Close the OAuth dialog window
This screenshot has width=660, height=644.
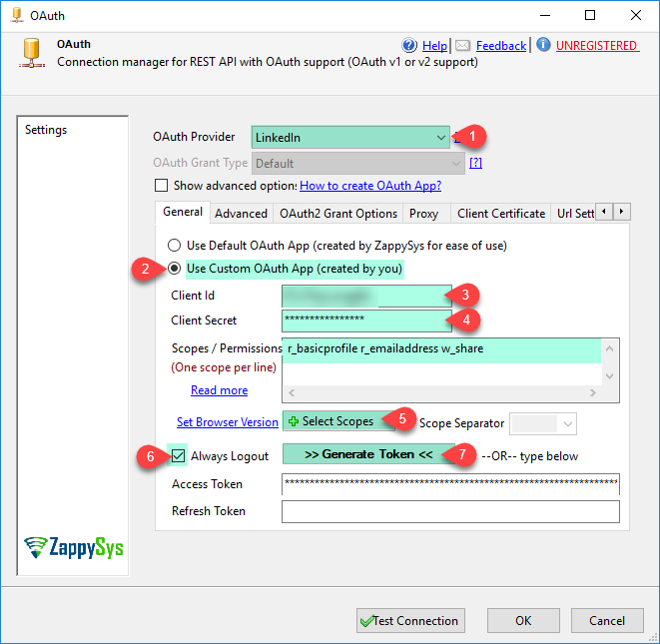coord(636,15)
